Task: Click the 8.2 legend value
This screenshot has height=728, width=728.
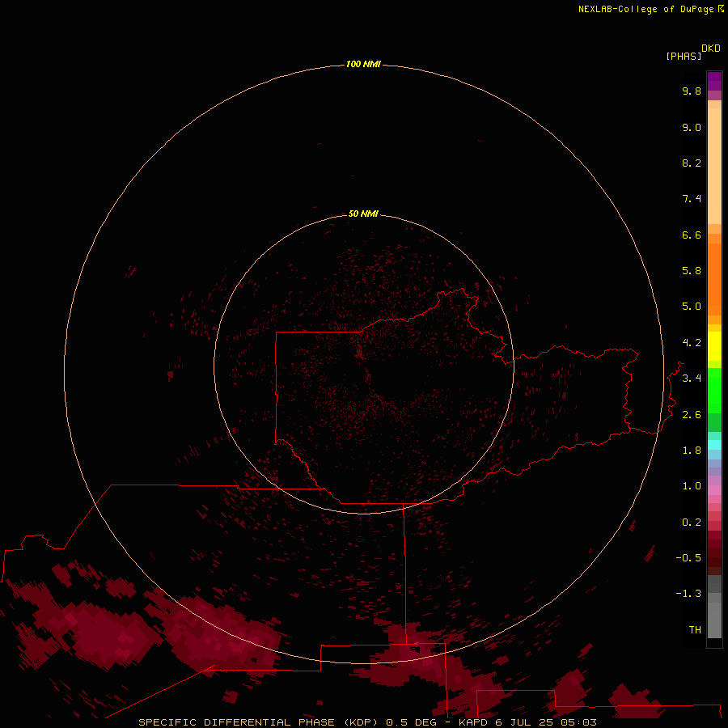Action: 692,163
